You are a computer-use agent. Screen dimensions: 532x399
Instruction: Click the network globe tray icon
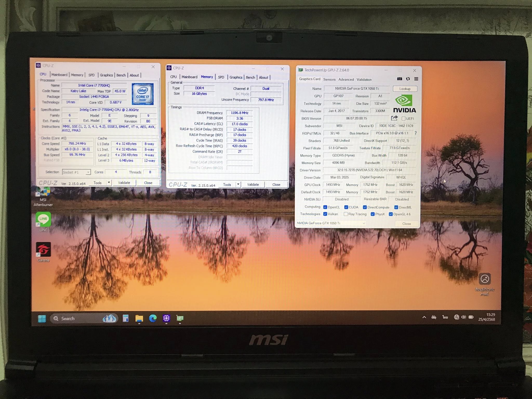[x=456, y=317]
